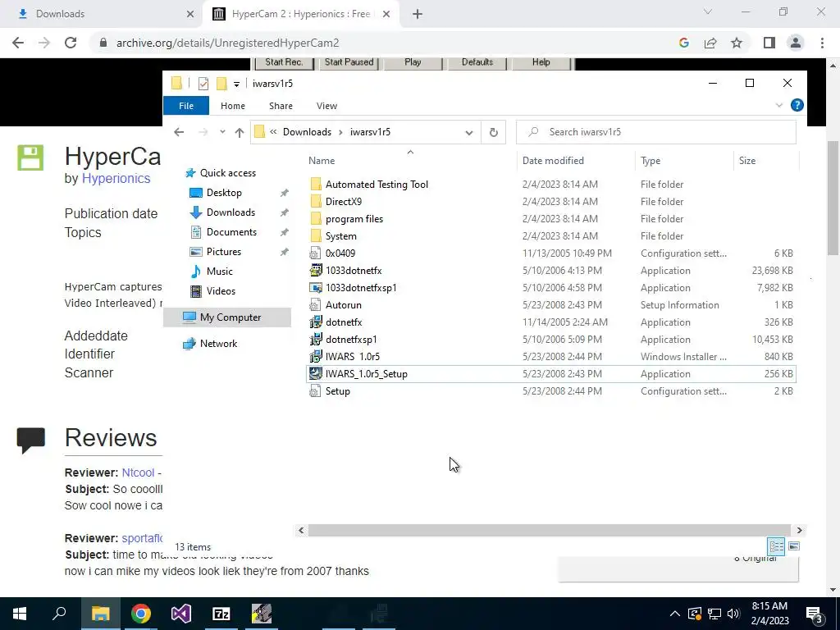Click the Hyperionics author link

click(116, 178)
